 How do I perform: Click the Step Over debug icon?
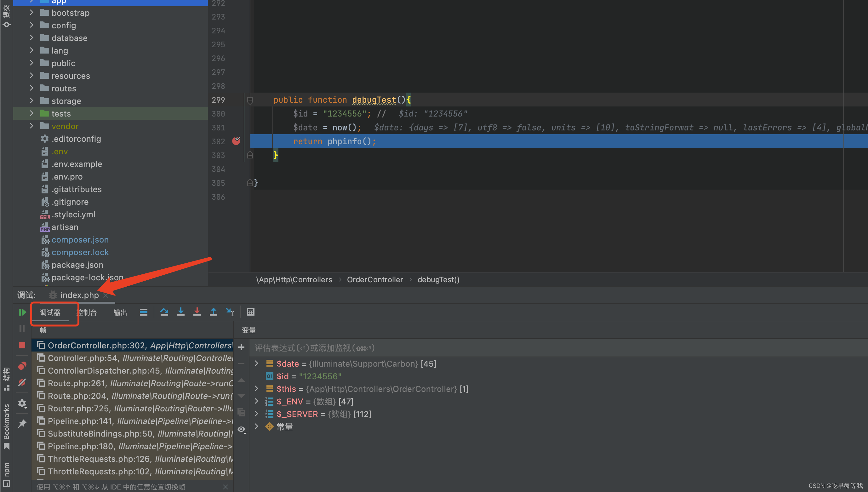click(x=164, y=312)
